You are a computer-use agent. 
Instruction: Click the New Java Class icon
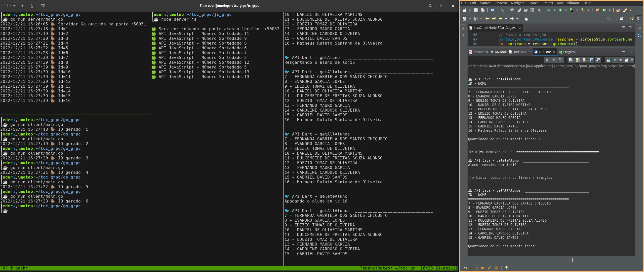click(604, 10)
